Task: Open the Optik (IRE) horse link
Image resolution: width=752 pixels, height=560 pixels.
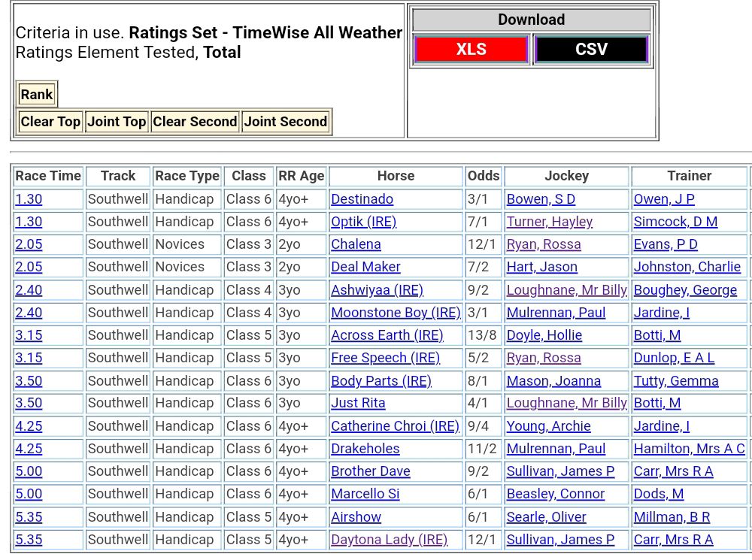Action: click(363, 222)
